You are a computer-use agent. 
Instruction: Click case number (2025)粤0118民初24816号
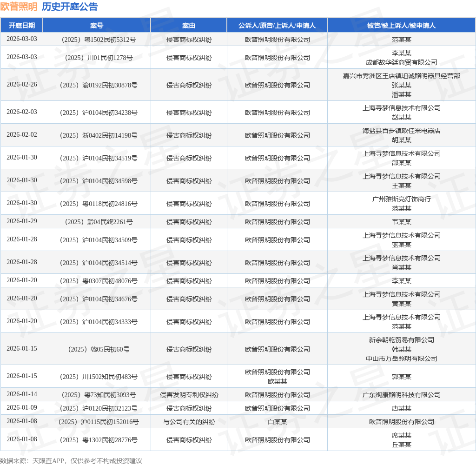99,204
